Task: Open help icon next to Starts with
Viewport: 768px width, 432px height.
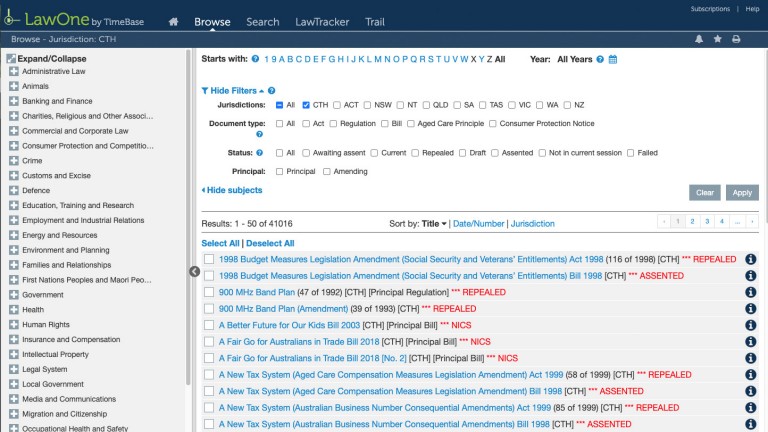Action: click(x=255, y=59)
